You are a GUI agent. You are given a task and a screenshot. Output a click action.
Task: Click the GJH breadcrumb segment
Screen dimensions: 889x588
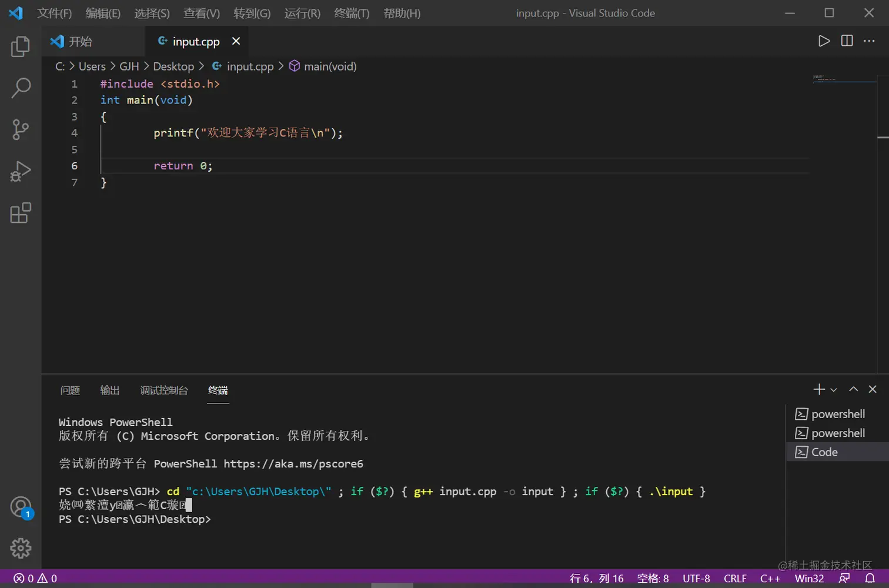129,66
